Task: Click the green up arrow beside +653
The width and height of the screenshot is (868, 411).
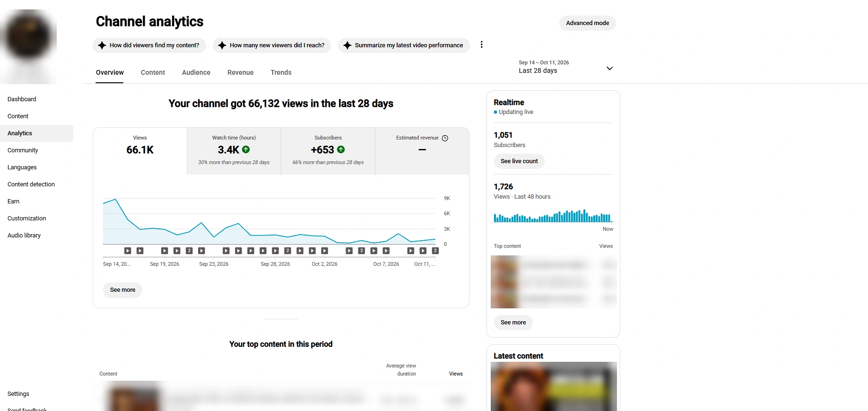Action: [x=341, y=149]
